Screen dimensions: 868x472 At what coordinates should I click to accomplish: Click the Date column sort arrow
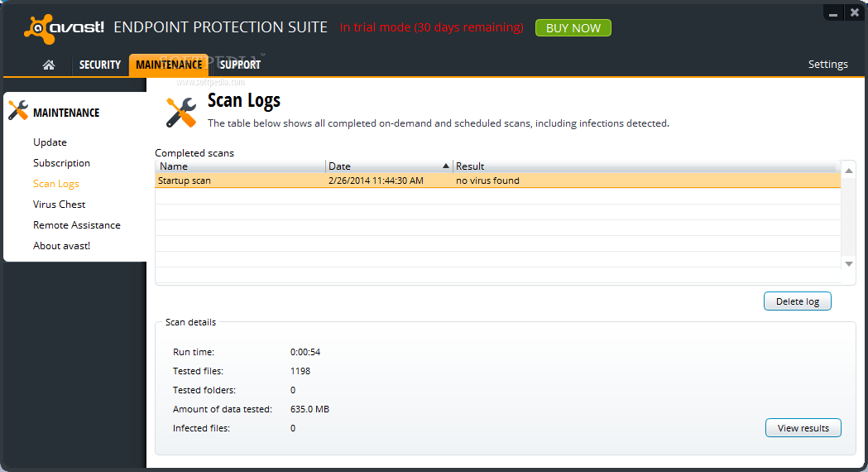(446, 166)
